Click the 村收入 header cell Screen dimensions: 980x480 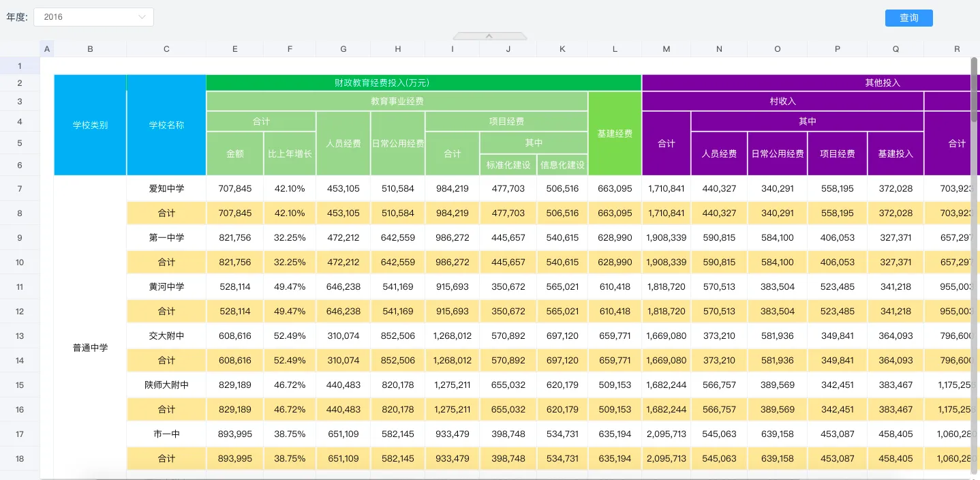pos(782,101)
